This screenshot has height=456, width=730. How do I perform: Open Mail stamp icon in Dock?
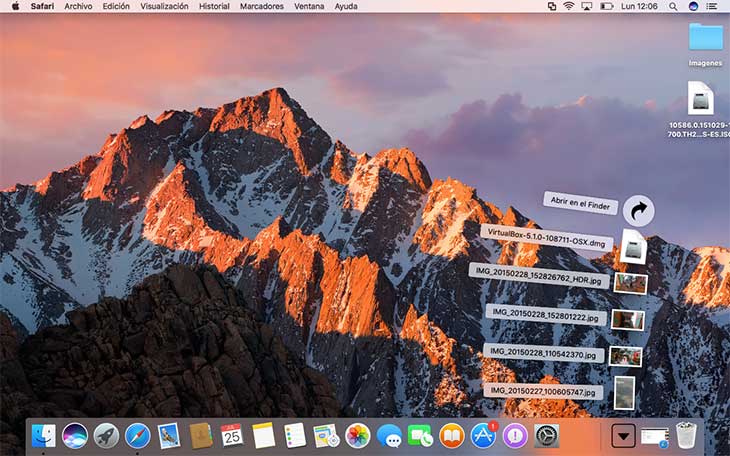tap(169, 436)
